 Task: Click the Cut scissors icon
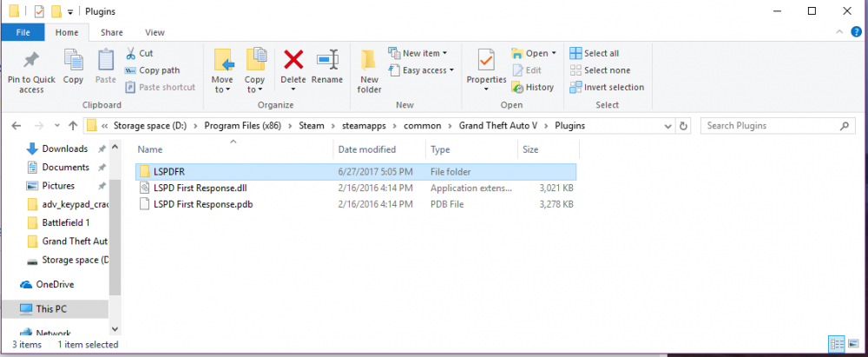(x=131, y=53)
